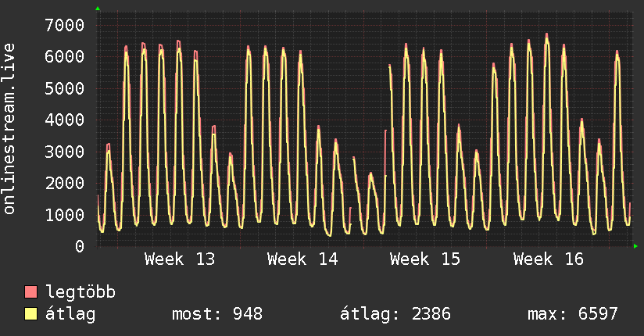Click the Week 13 axis label
This screenshot has height=336, width=644.
click(x=180, y=259)
